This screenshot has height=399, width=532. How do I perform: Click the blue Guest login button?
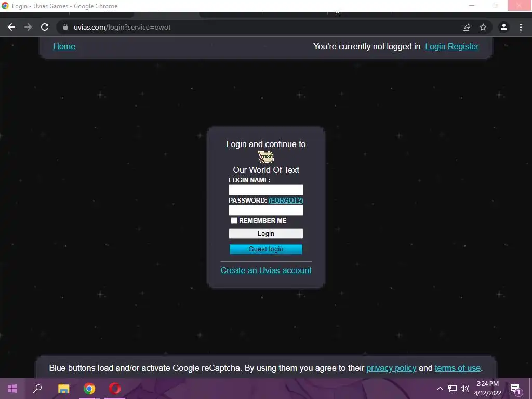(265, 249)
